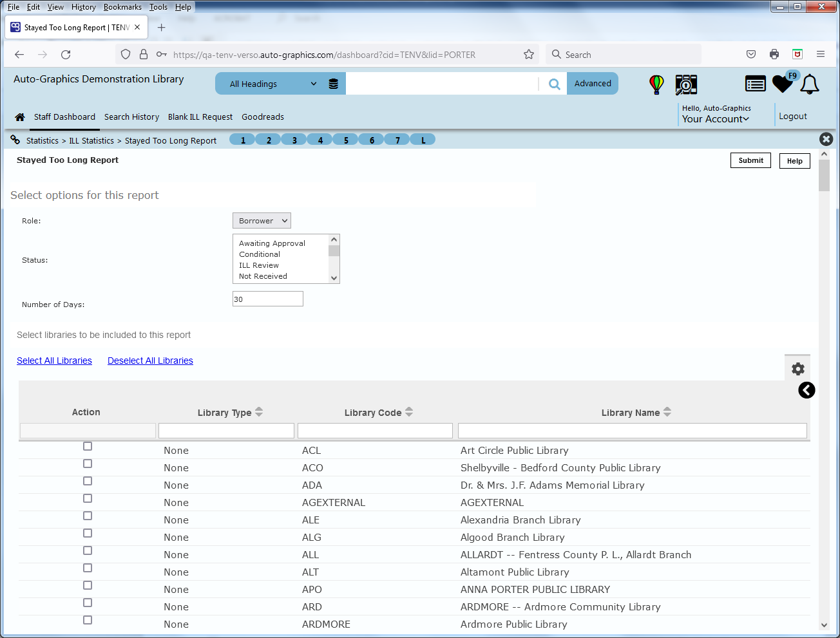Open the Staff Dashboard tab
The height and width of the screenshot is (638, 840).
point(64,117)
